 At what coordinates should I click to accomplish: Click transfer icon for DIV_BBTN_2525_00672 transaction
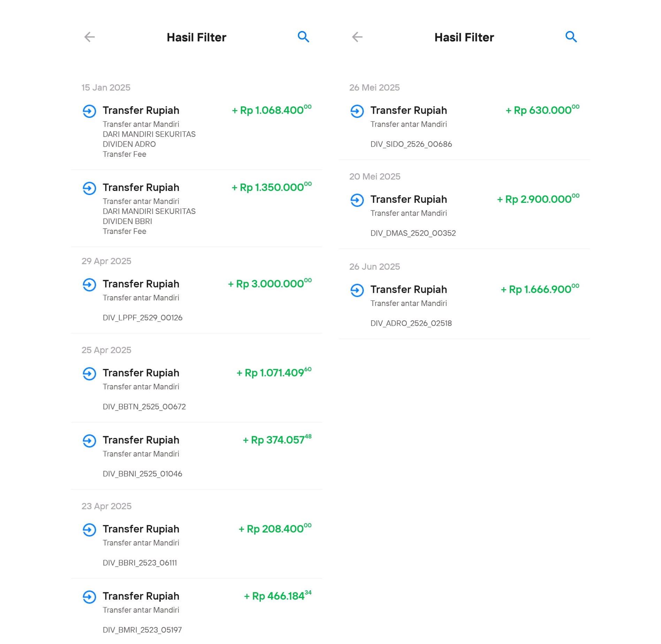click(x=89, y=374)
